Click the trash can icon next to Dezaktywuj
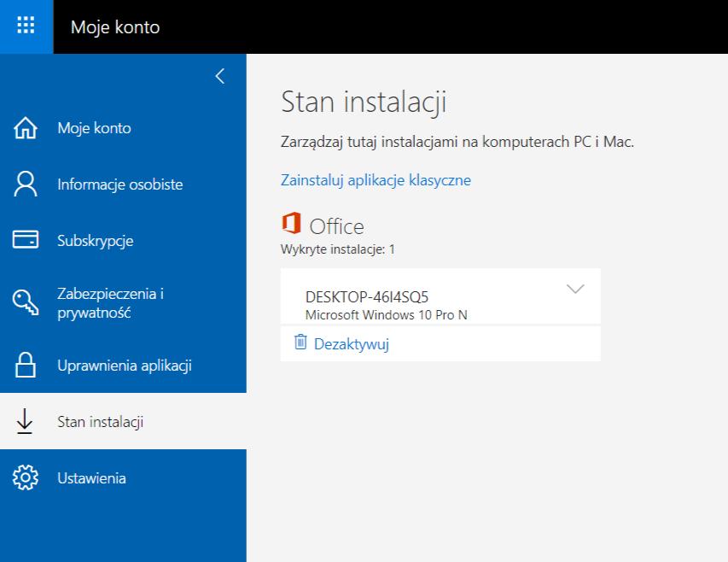The height and width of the screenshot is (562, 728). (x=300, y=342)
